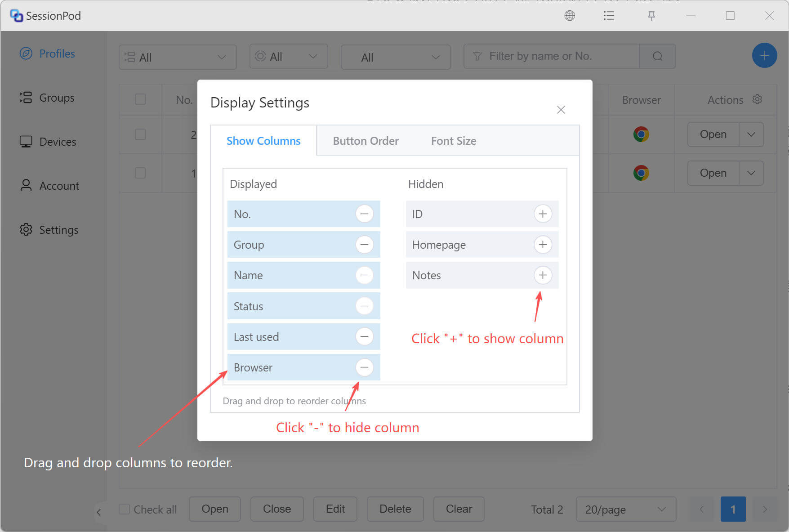789x532 pixels.
Task: Switch to Show Columns tab
Action: (263, 141)
